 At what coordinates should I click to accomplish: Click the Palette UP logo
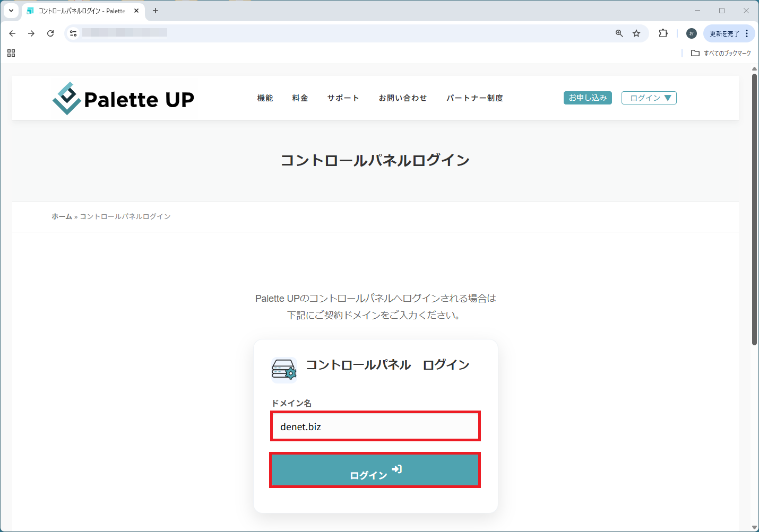click(124, 99)
